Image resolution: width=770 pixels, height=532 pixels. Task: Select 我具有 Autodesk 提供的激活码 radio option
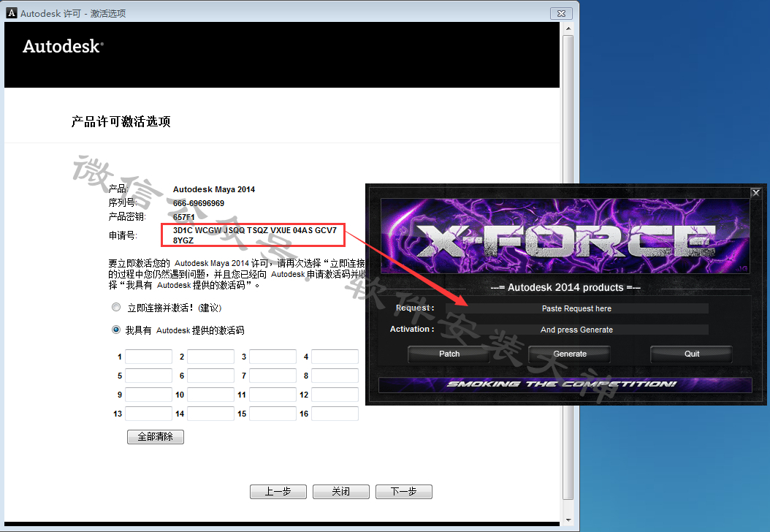[x=116, y=330]
